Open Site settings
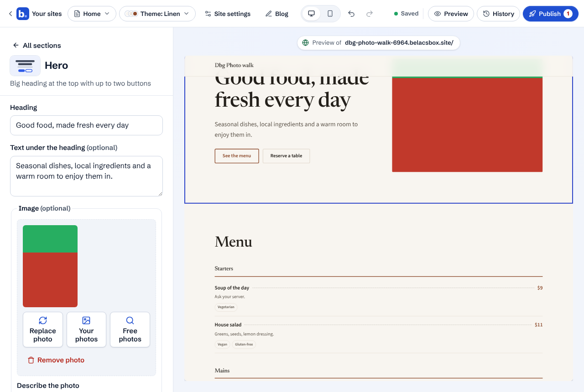The image size is (584, 392). [227, 14]
